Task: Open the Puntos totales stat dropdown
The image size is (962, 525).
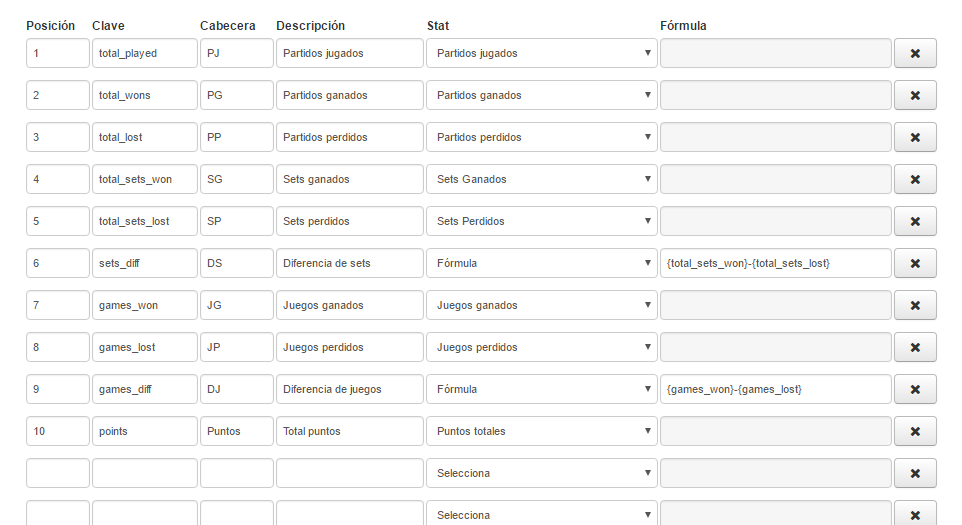Action: 542,431
